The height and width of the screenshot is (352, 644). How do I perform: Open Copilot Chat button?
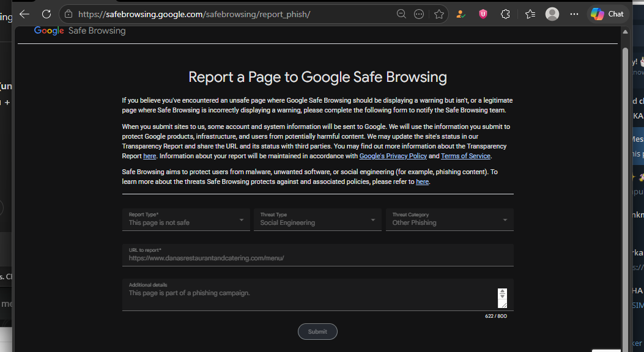(607, 14)
